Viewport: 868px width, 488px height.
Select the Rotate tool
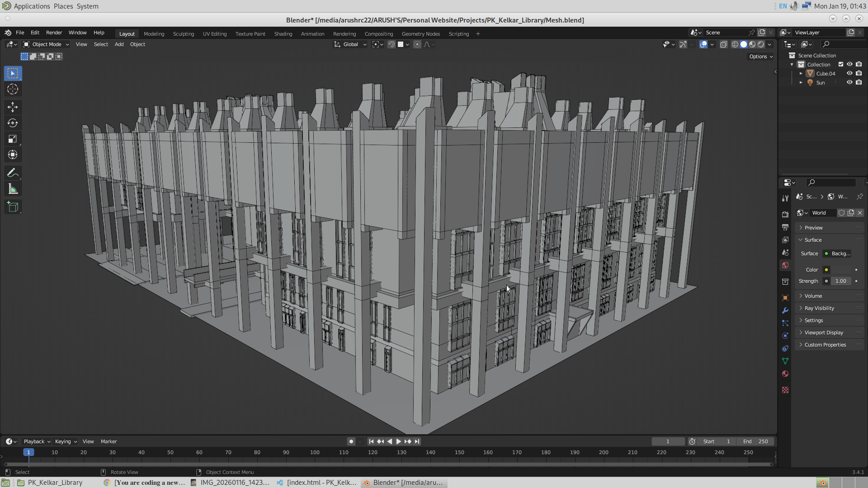coord(13,123)
